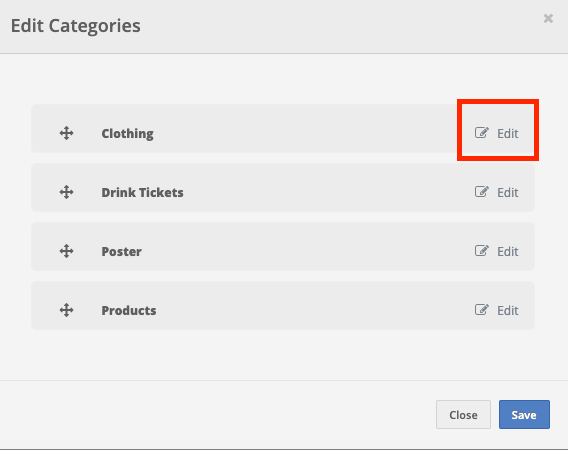
Task: Click the pencil edit icon for Clothing
Action: 482,133
